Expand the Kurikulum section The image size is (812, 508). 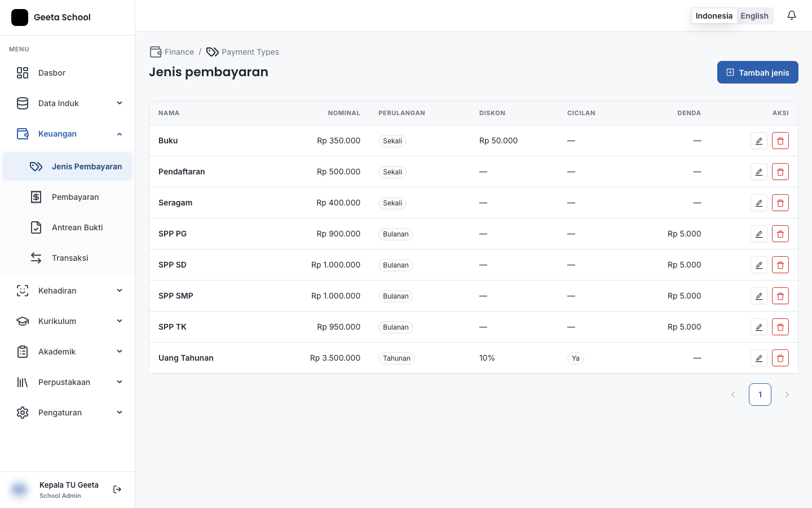point(68,321)
